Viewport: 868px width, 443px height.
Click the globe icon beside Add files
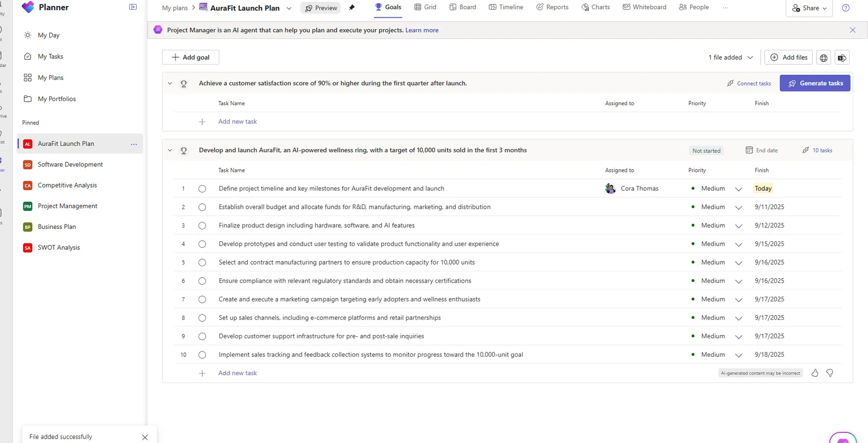click(x=824, y=57)
